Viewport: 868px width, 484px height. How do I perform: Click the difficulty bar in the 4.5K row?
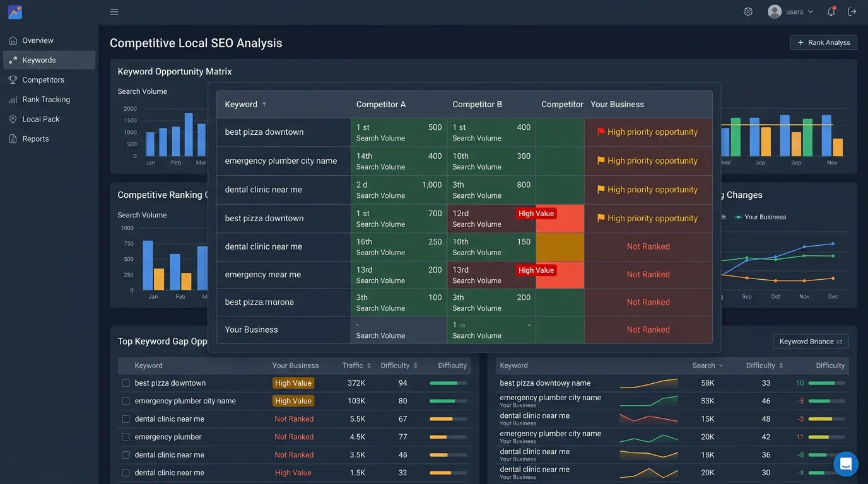point(448,437)
